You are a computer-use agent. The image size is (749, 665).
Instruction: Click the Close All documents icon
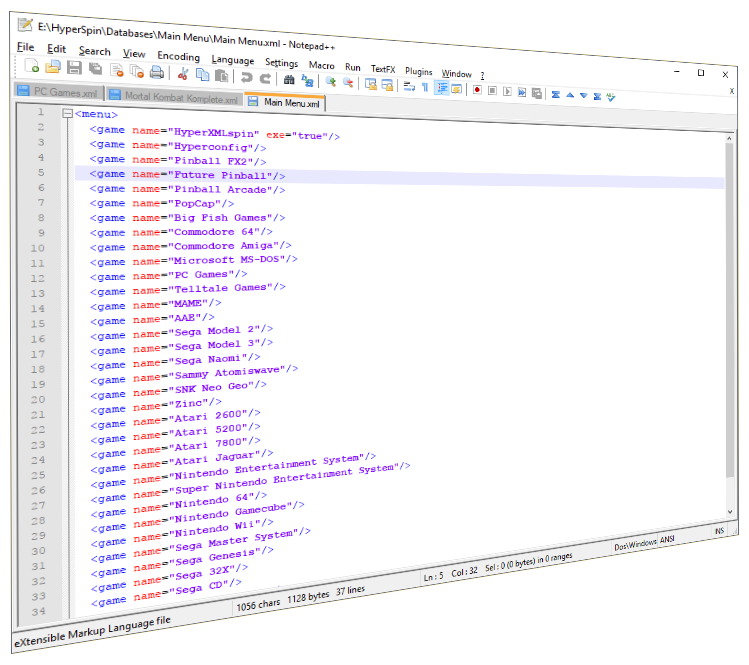click(x=137, y=71)
